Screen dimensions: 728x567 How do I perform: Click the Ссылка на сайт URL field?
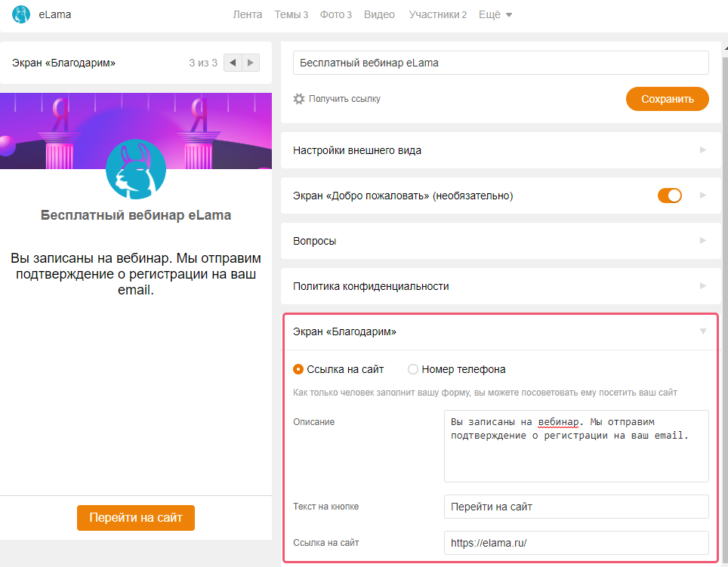[x=575, y=543]
